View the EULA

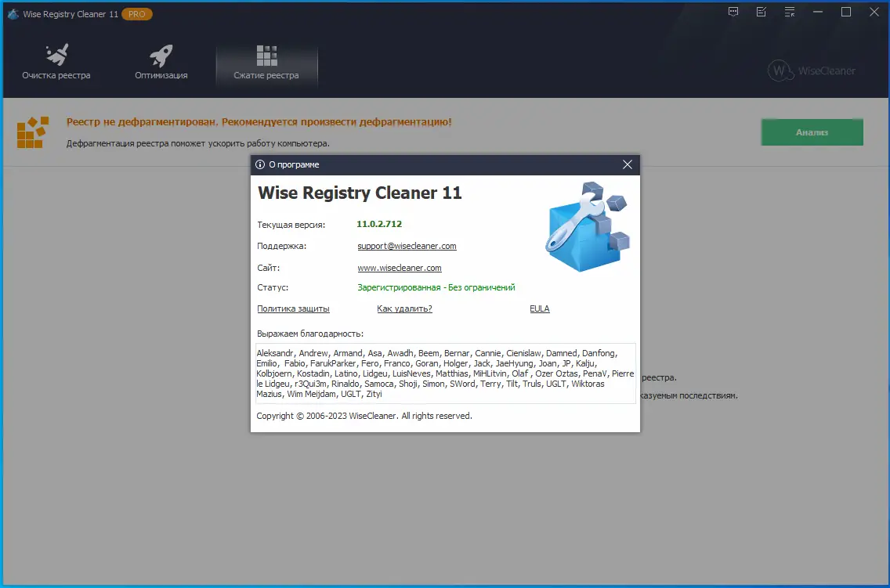click(x=539, y=308)
